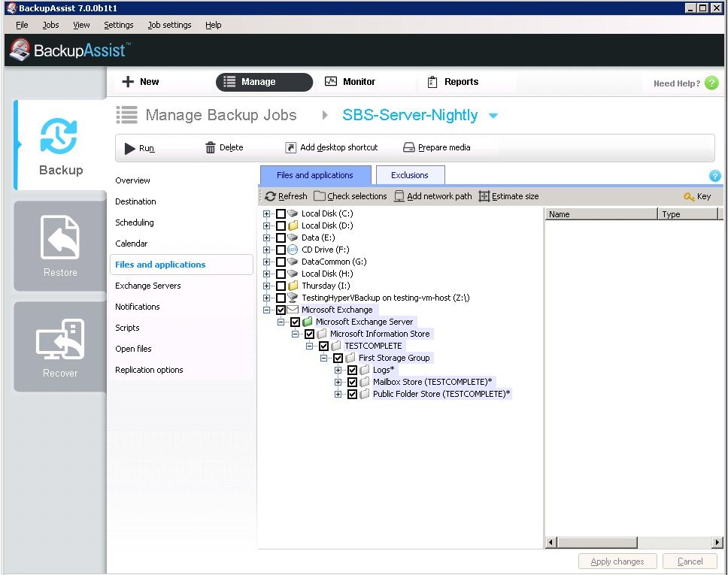
Task: Open the Restore section icon
Action: (60, 238)
